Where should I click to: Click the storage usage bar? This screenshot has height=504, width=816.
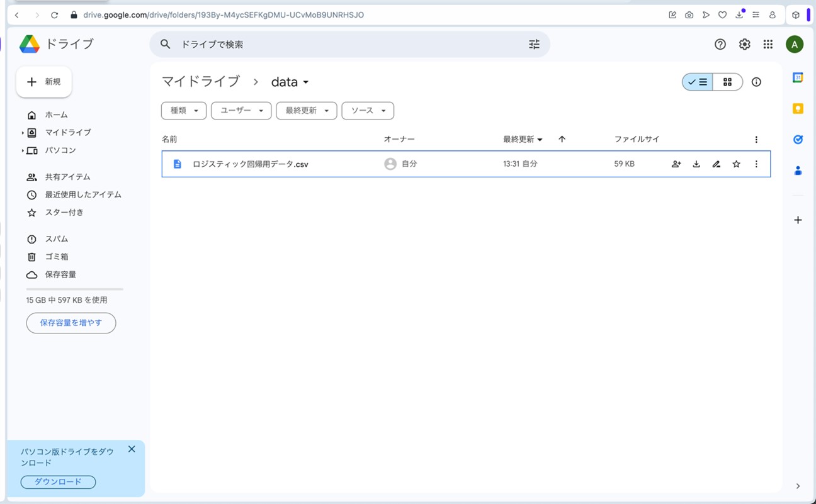click(x=75, y=289)
